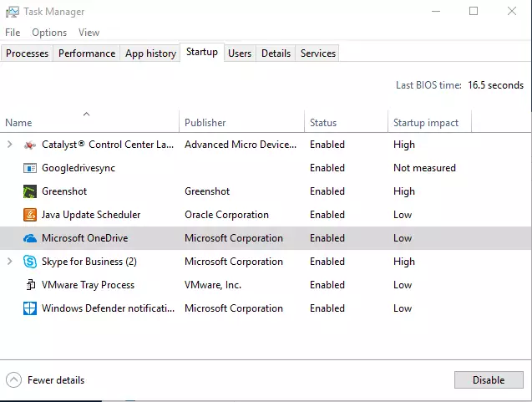Click the VMware, Inc. publisher cell
This screenshot has height=402, width=532.
point(213,285)
